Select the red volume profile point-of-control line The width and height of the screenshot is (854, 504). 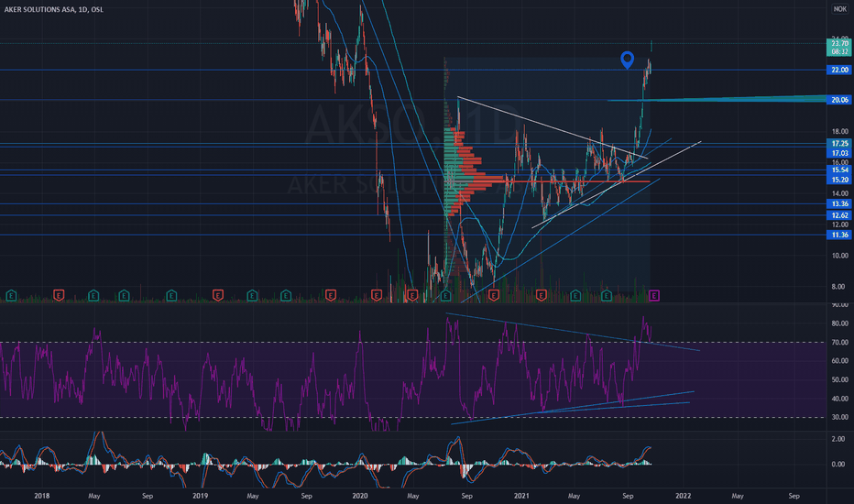pos(547,181)
